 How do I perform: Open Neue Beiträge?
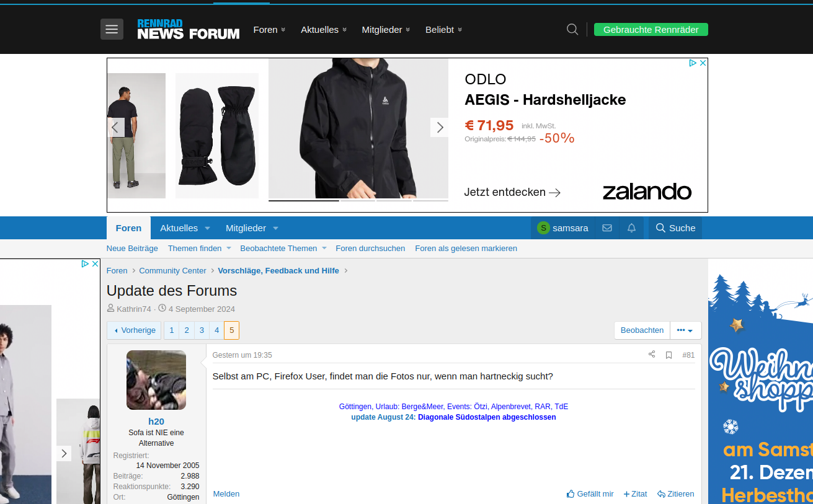coord(132,249)
